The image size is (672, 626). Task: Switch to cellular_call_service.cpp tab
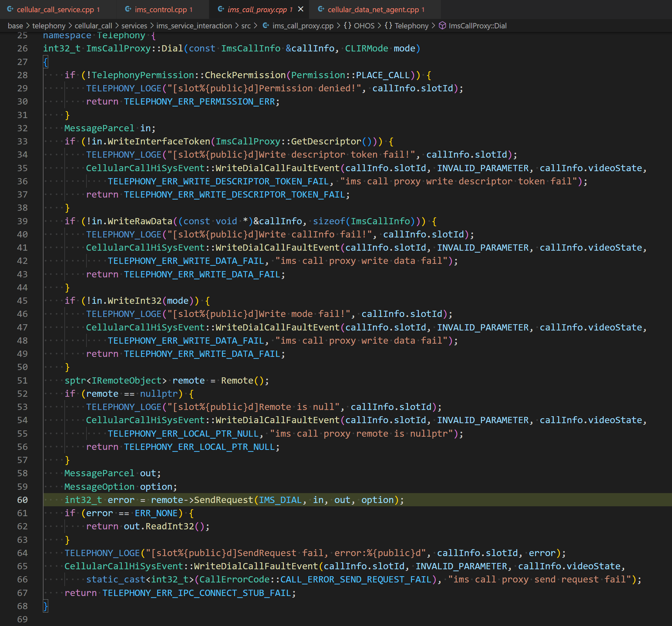pyautogui.click(x=55, y=10)
